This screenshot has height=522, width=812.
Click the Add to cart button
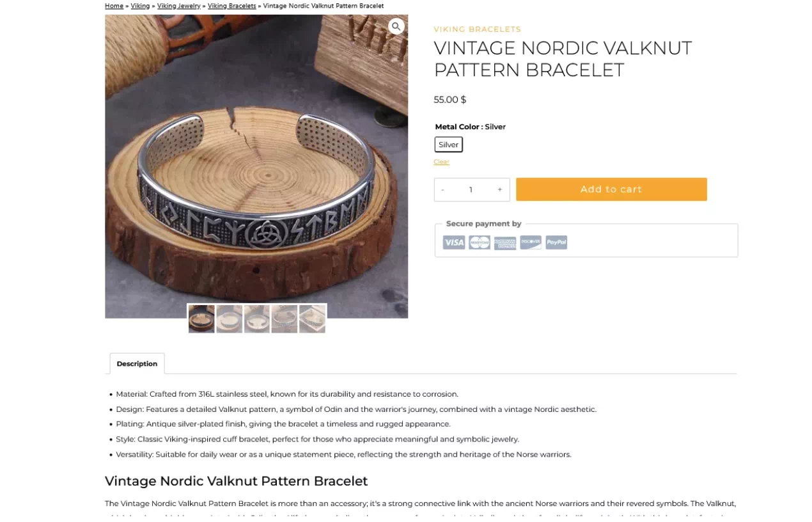pos(611,189)
